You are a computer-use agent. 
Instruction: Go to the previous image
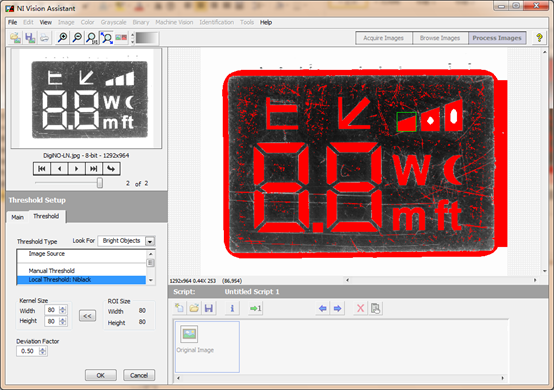(x=59, y=169)
